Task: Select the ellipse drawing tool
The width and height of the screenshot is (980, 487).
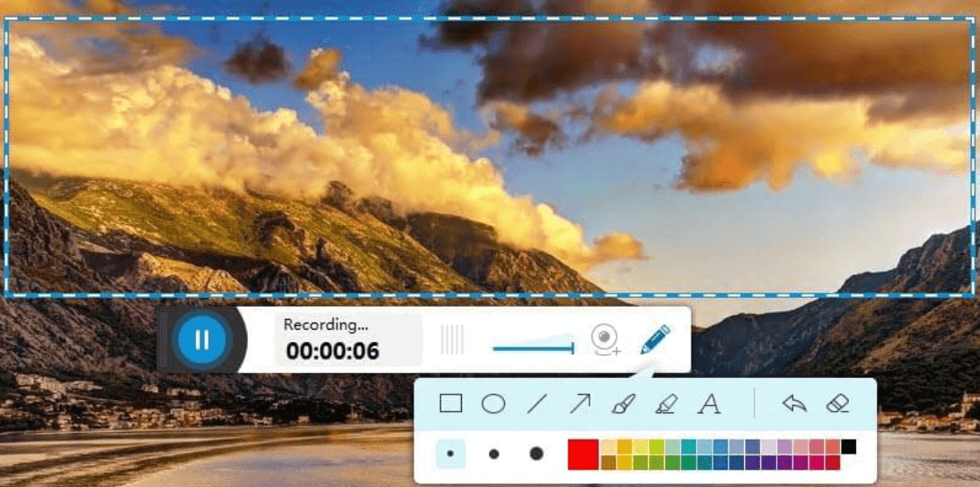Action: tap(494, 404)
